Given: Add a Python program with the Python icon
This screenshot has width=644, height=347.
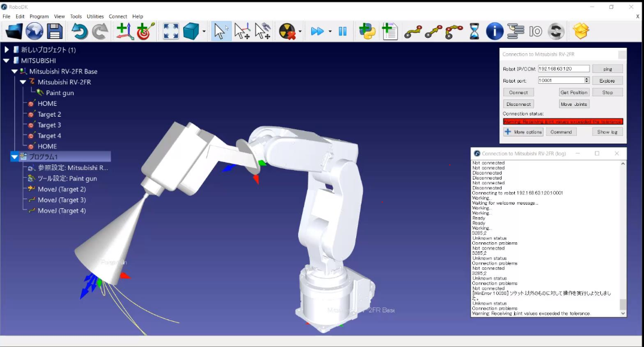Looking at the screenshot, I should 367,31.
